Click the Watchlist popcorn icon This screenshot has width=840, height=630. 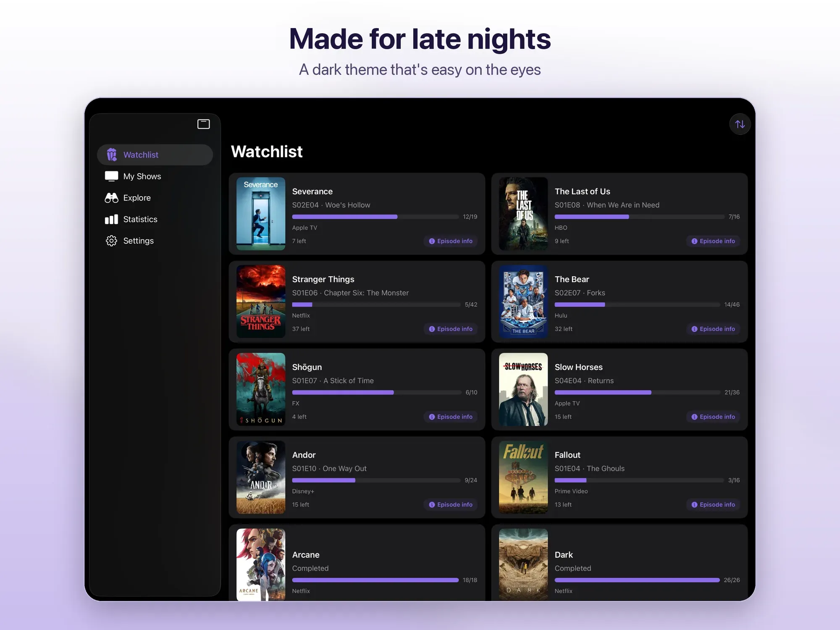point(111,155)
